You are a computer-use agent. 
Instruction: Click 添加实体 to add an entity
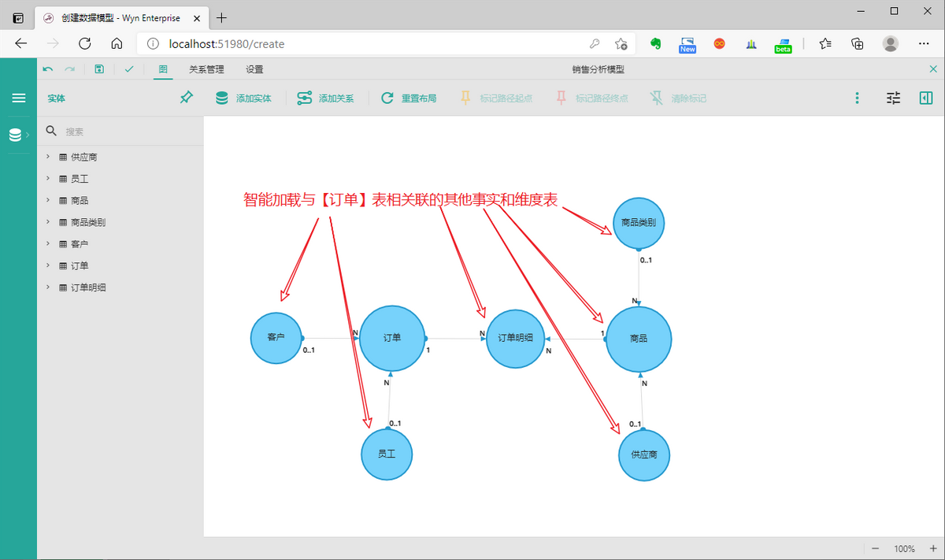tap(243, 98)
